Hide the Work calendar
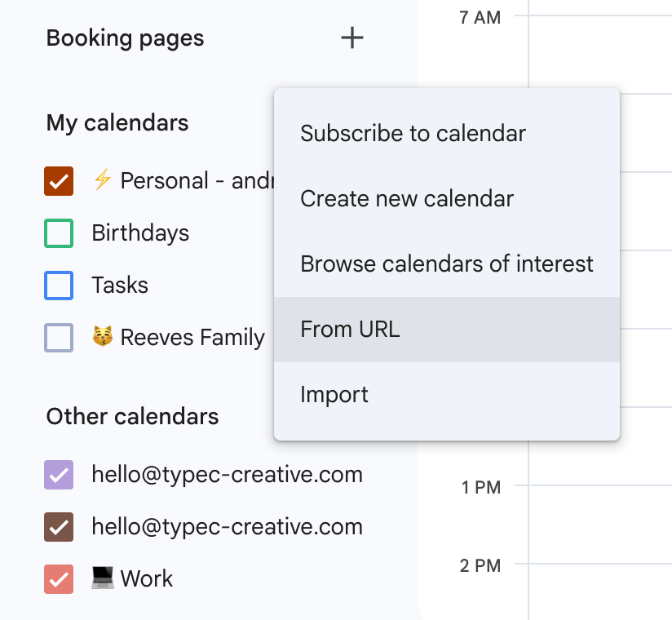 (x=58, y=578)
